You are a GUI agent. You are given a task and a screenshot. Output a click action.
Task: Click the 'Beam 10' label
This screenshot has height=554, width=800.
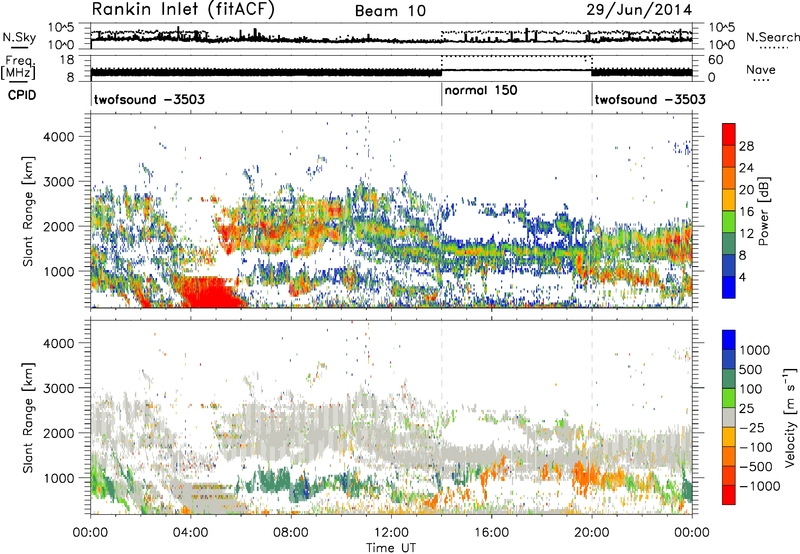point(390,11)
